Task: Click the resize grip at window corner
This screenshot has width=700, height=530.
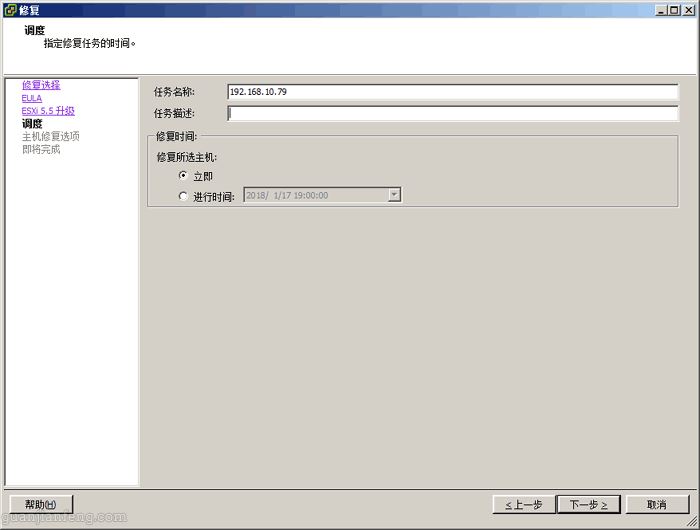Action: [692, 522]
